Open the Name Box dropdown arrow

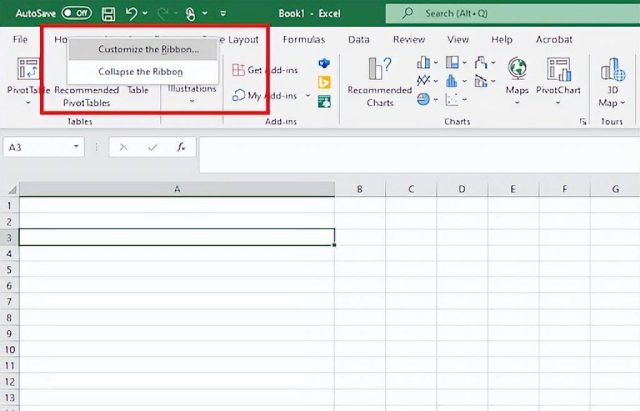76,146
